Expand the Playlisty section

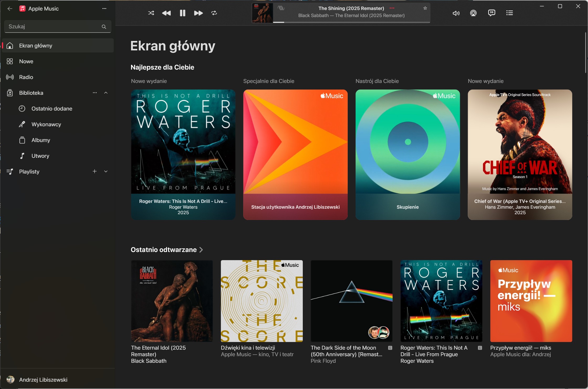point(106,171)
